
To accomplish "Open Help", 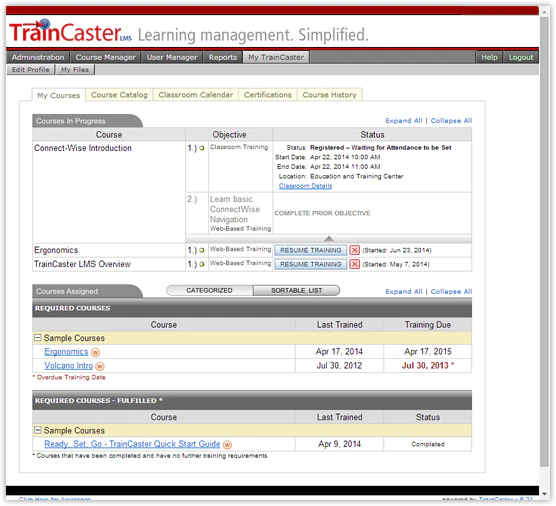I will point(489,57).
